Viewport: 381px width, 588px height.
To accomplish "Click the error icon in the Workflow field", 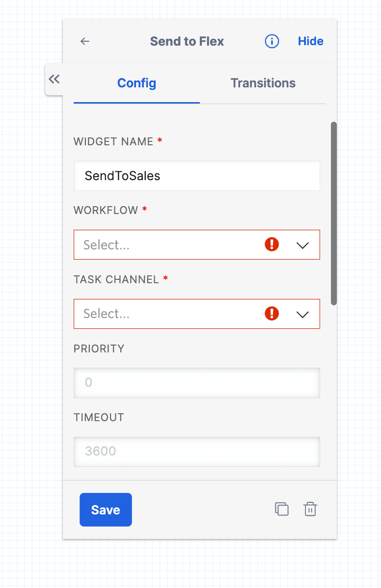I will point(272,244).
